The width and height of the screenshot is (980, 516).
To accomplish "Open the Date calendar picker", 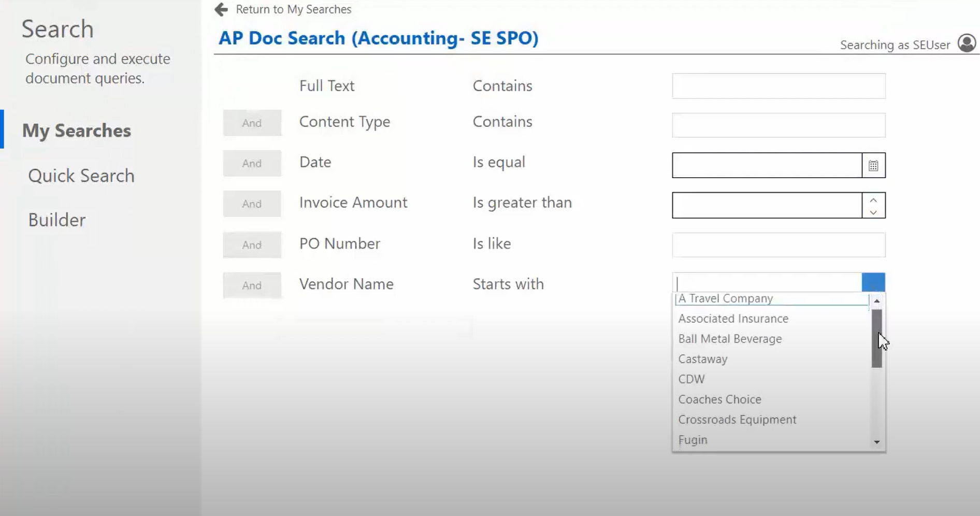I will point(873,166).
